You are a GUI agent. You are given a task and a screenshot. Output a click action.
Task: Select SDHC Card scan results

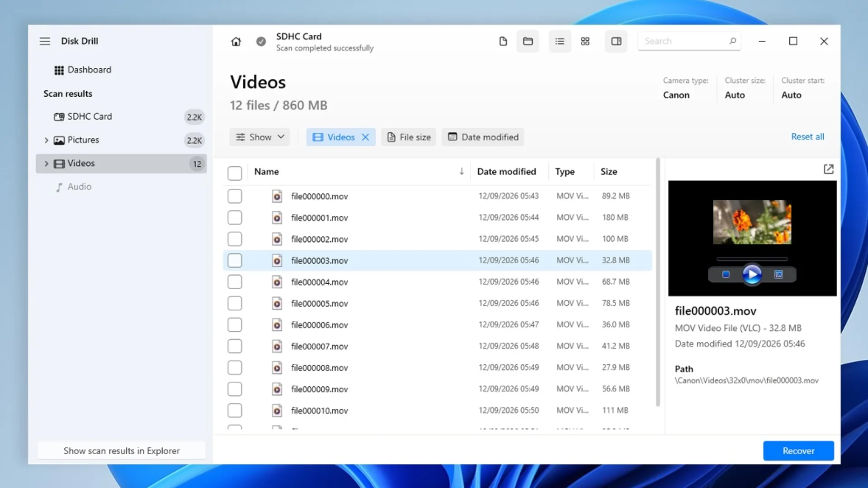tap(121, 117)
